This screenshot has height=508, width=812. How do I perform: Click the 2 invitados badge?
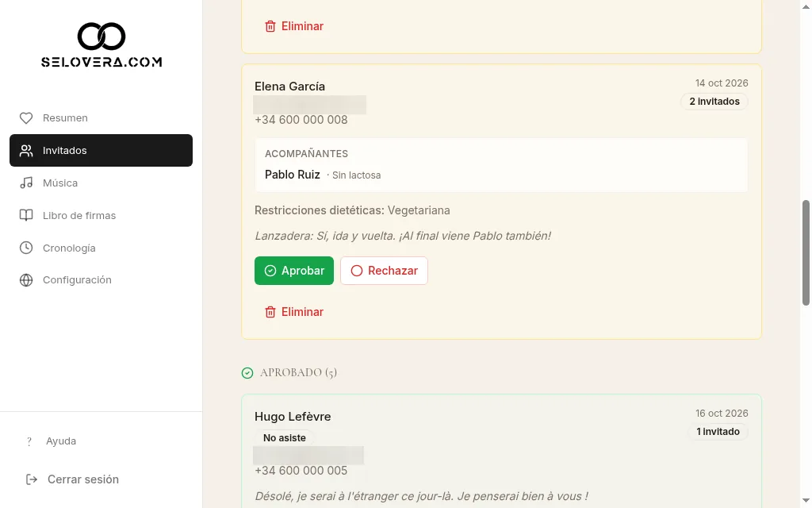pos(714,102)
